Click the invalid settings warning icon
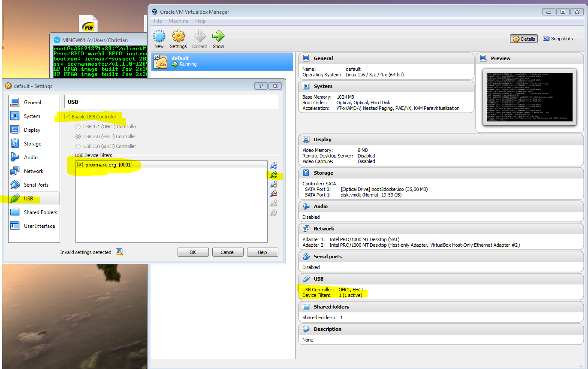The height and width of the screenshot is (369, 588). [119, 252]
